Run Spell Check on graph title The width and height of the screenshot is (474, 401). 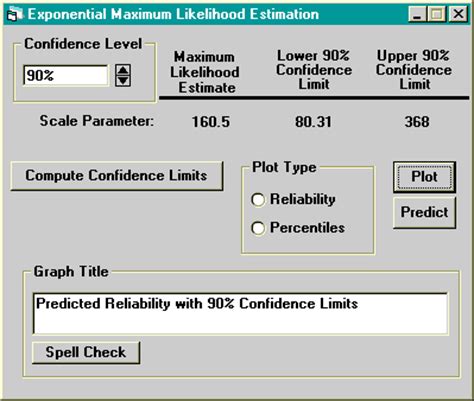point(86,352)
